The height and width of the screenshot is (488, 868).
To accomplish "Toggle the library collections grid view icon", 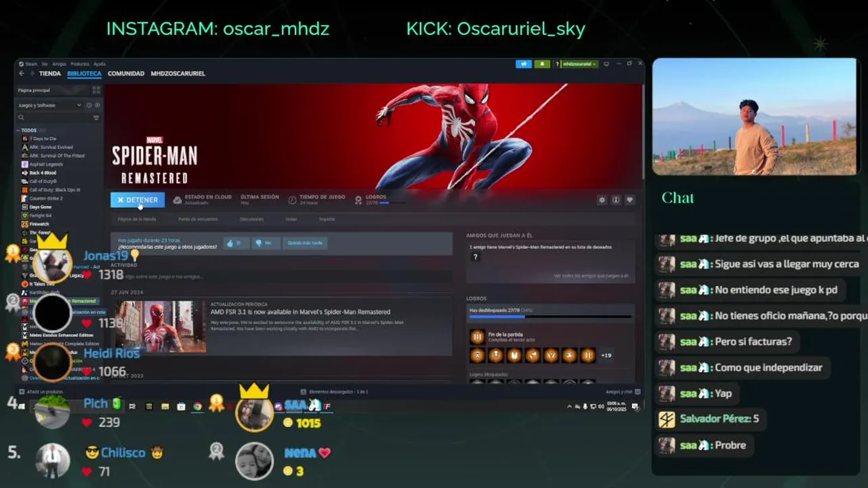I will tap(96, 89).
